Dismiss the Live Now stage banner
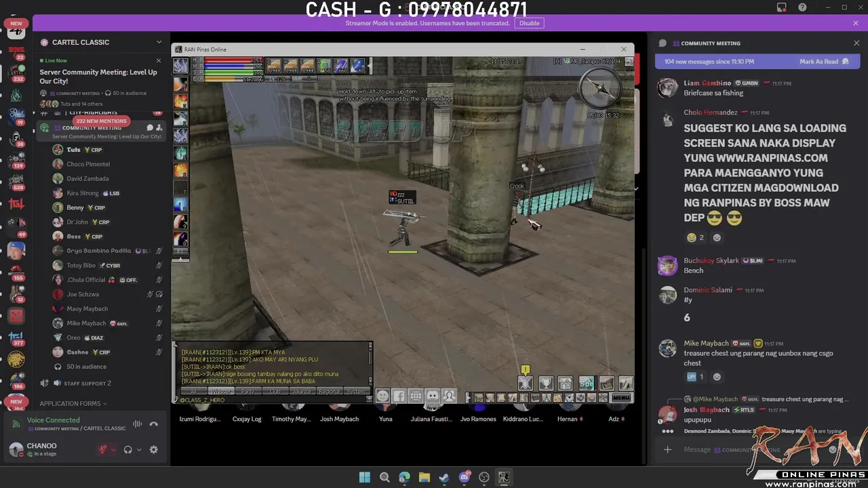Image resolution: width=868 pixels, height=488 pixels. [159, 60]
